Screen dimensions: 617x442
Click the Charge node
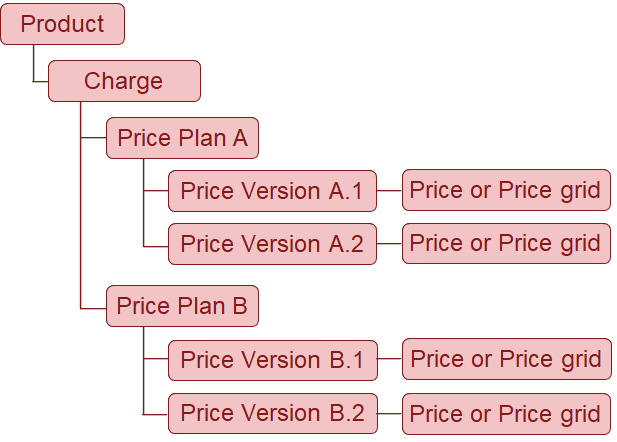coord(124,81)
